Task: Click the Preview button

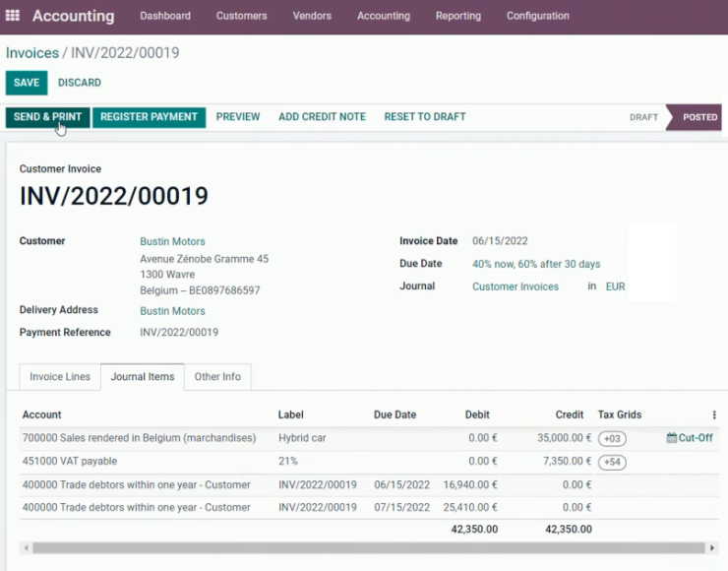Action: point(238,117)
